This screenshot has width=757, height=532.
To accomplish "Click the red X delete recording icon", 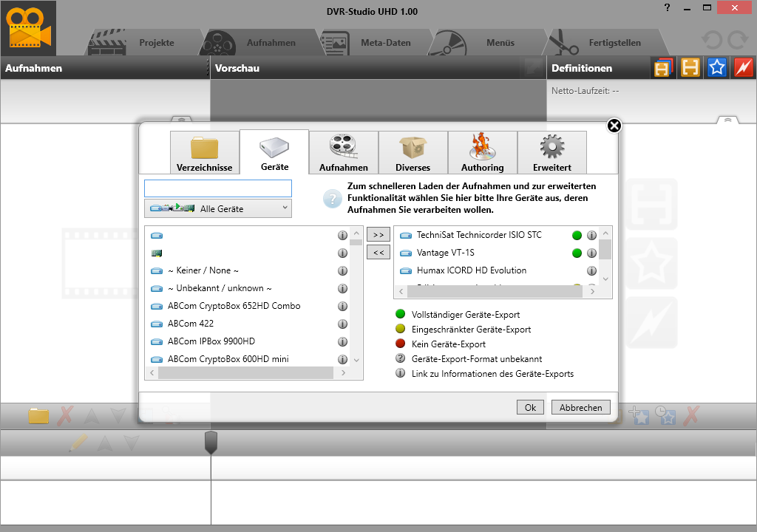I will point(65,416).
